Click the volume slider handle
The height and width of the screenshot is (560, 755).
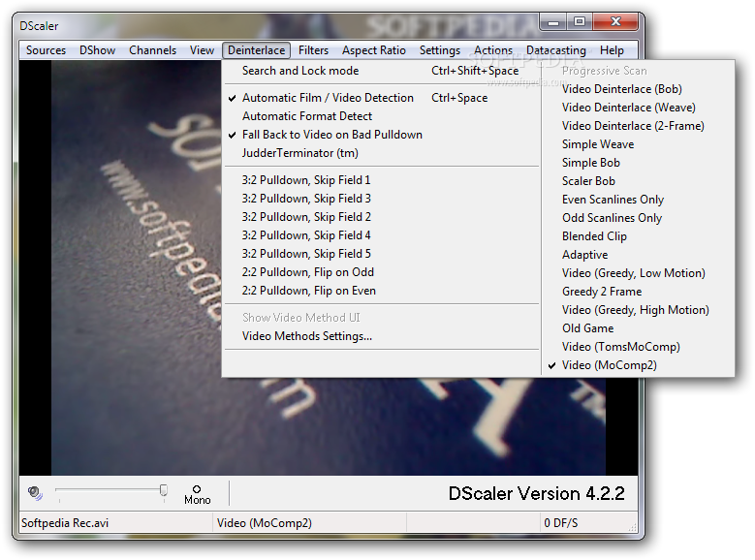click(164, 490)
